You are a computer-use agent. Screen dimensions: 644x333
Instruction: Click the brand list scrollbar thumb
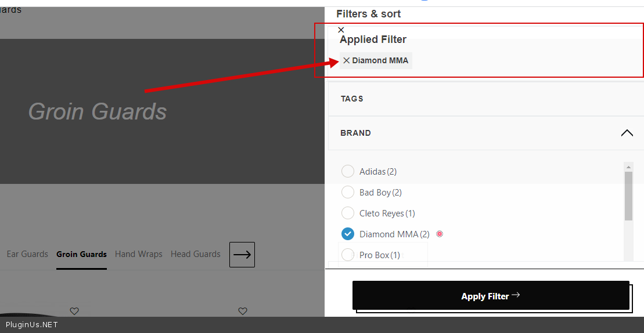coord(628,196)
